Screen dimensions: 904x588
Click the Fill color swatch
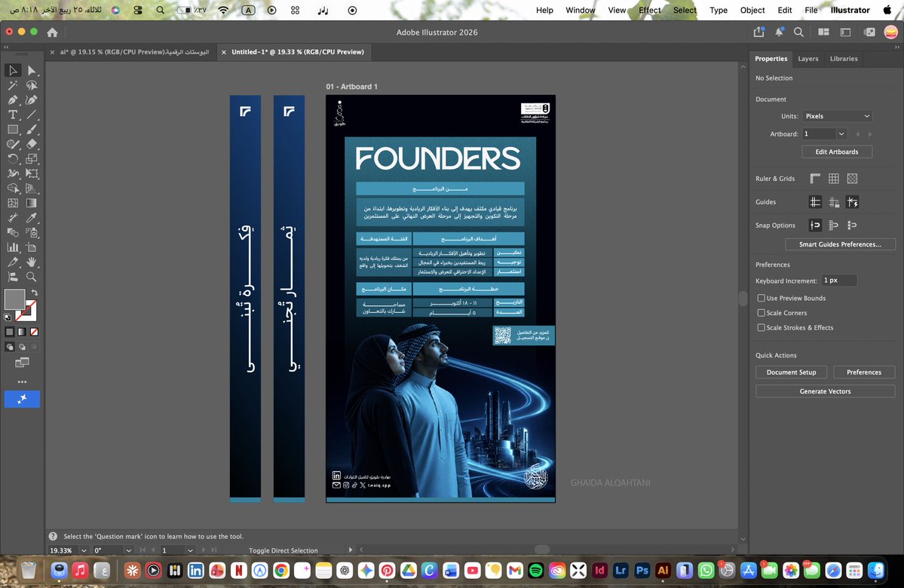point(14,299)
